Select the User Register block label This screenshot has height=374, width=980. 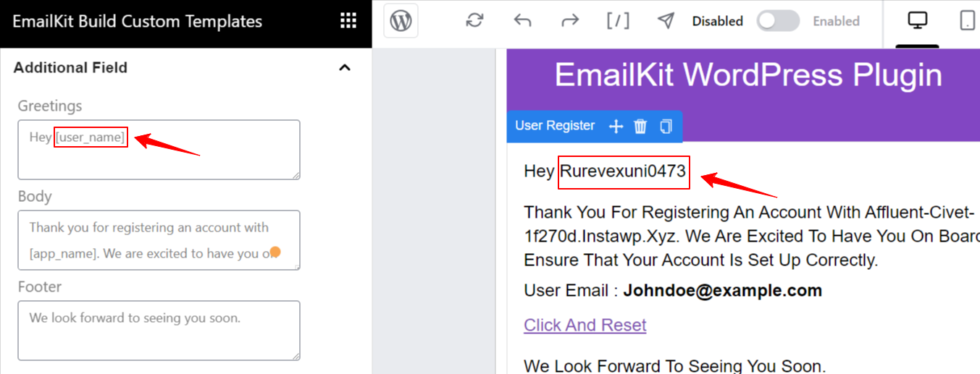pos(555,126)
